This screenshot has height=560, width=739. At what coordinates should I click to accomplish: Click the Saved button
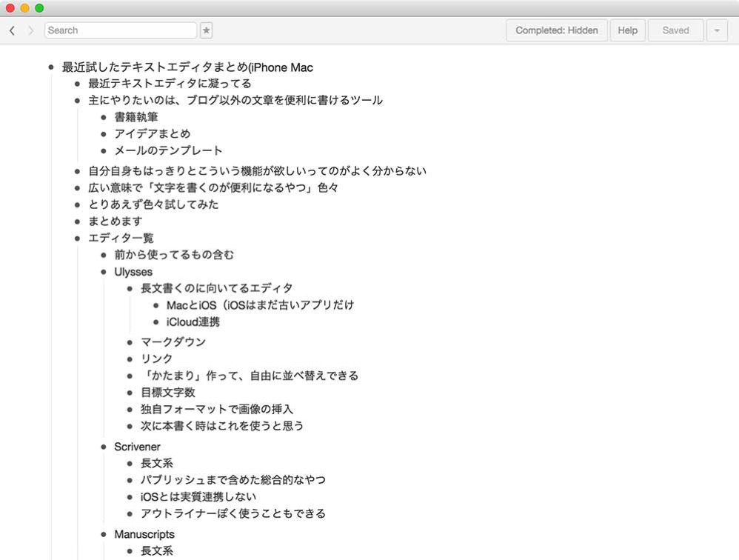click(x=675, y=30)
